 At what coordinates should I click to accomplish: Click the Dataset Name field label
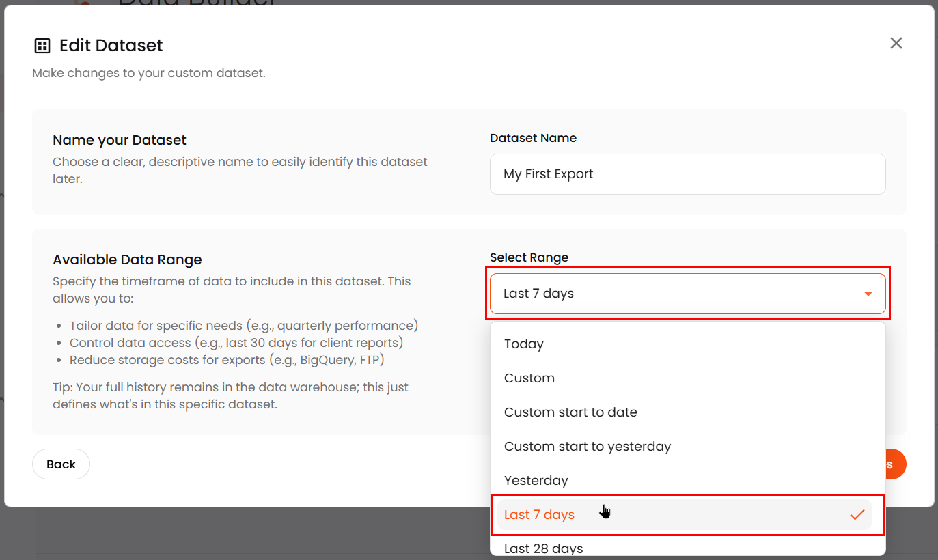click(x=533, y=138)
